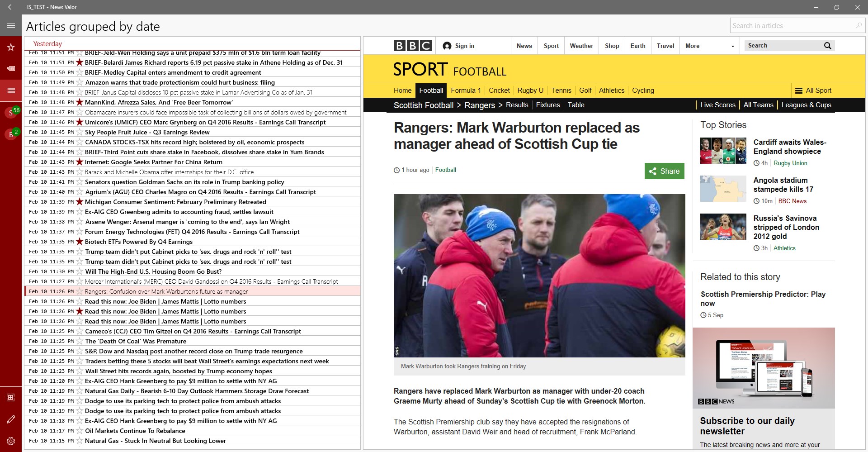Click the BBC search magnifier icon

[828, 46]
